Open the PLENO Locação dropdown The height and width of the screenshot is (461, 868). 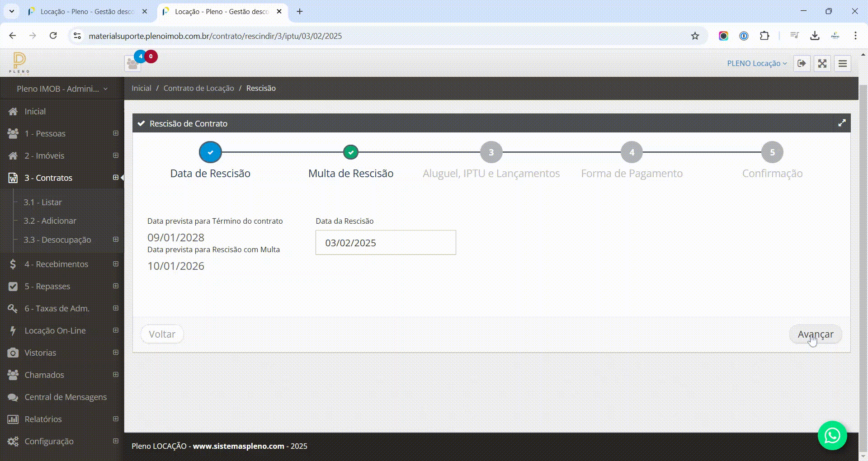click(x=757, y=63)
